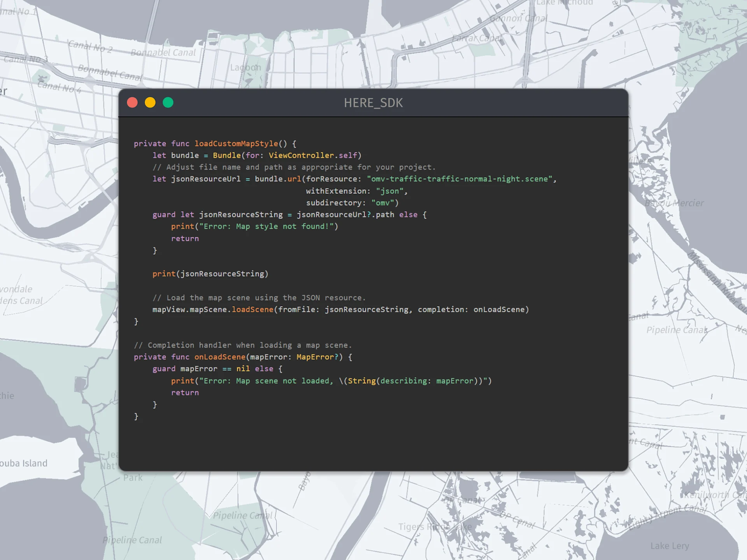Click the Bayou Mercier map label
This screenshot has width=747, height=560.
(x=674, y=203)
